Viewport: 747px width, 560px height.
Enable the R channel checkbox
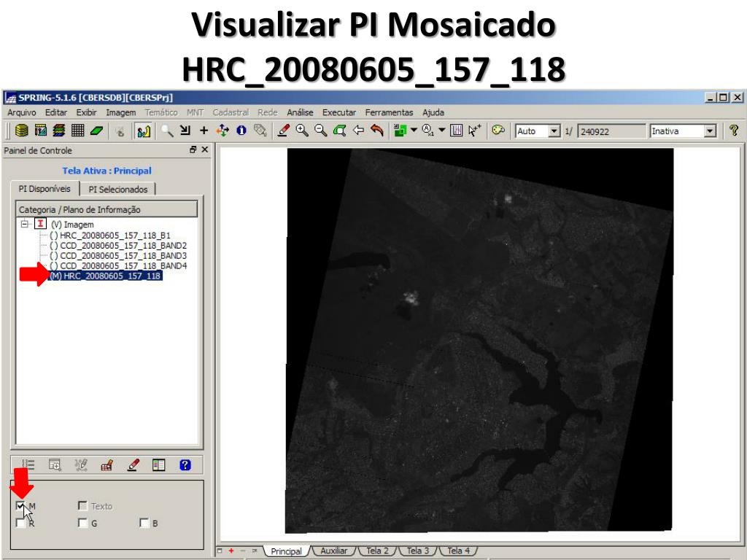[20, 523]
